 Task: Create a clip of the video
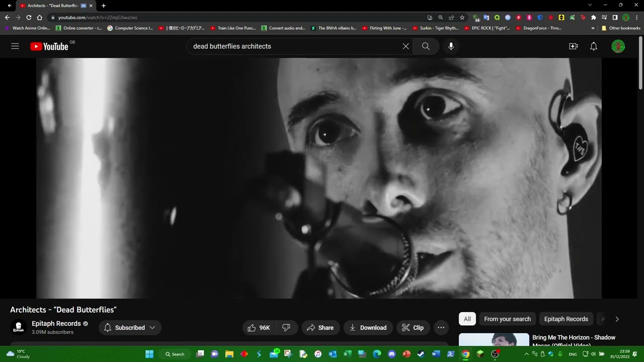coord(413,328)
